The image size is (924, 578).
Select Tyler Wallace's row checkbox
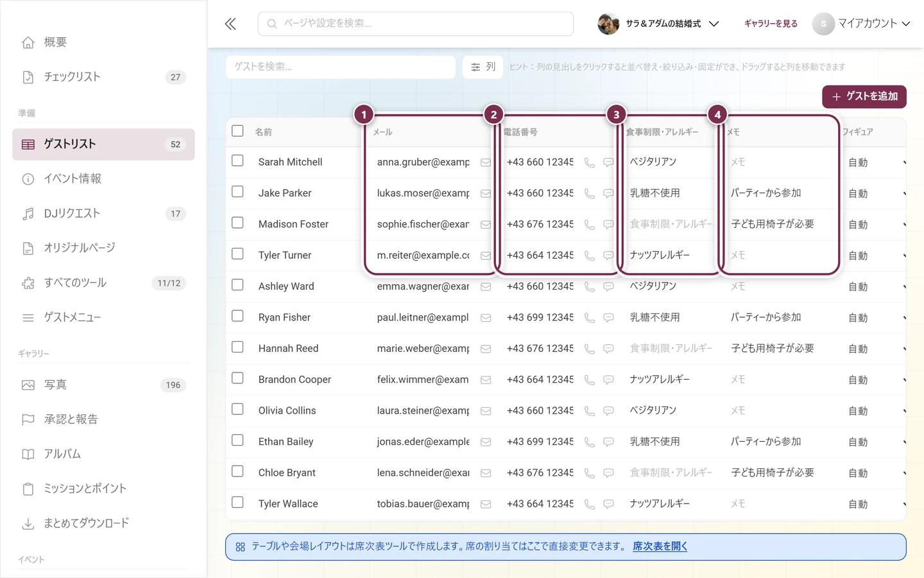pos(237,502)
